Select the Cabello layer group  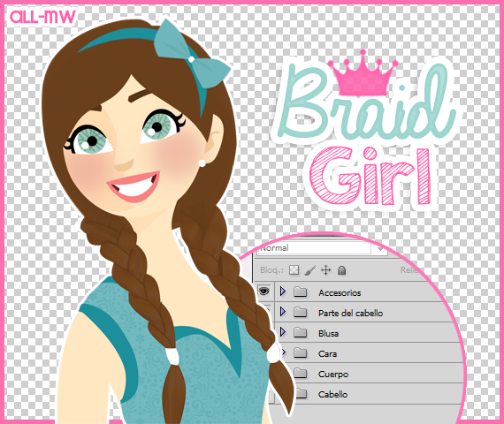[366, 394]
